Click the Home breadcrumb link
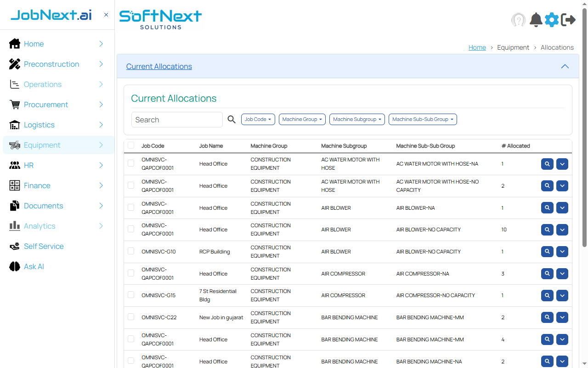This screenshot has width=588, height=368. point(477,47)
